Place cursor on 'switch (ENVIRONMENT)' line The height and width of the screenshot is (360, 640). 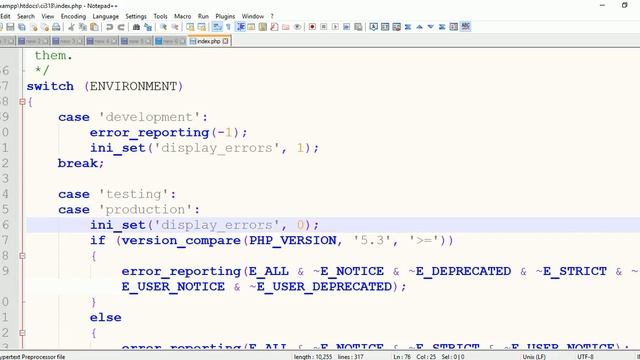[x=105, y=87]
